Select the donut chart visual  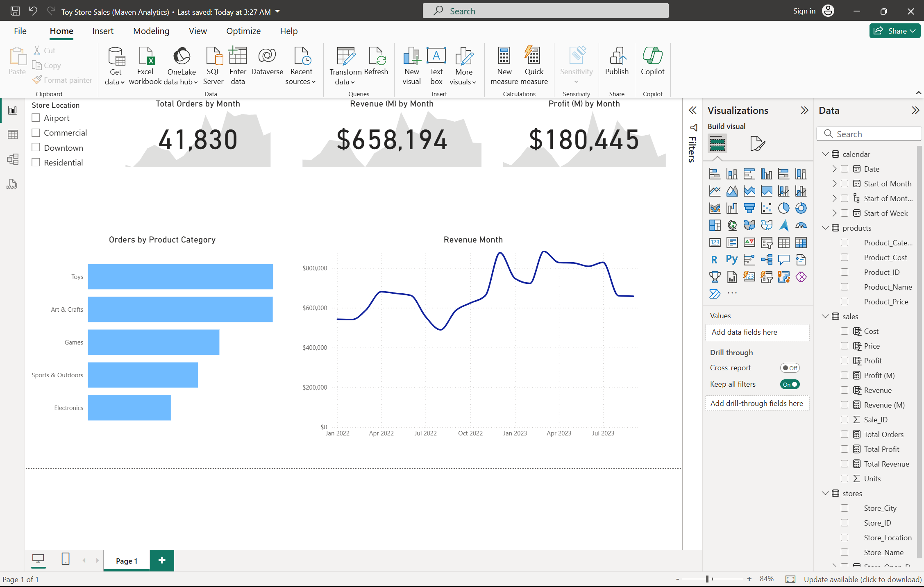(x=801, y=208)
